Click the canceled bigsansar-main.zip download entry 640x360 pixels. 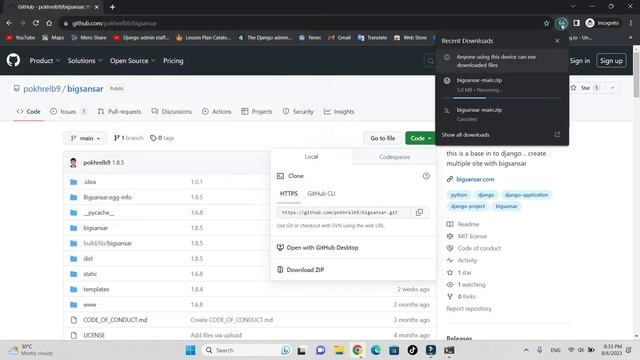(502, 114)
